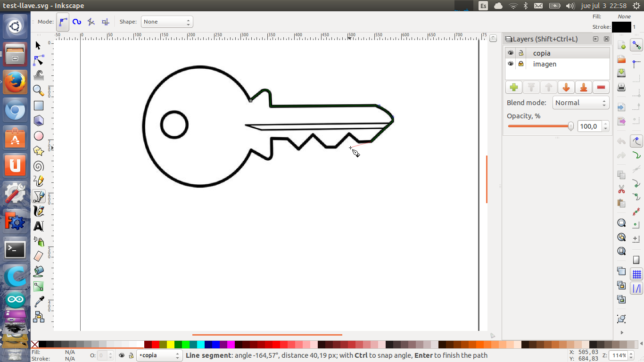Activate the Eraser tool
The height and width of the screenshot is (362, 644).
[x=38, y=256]
